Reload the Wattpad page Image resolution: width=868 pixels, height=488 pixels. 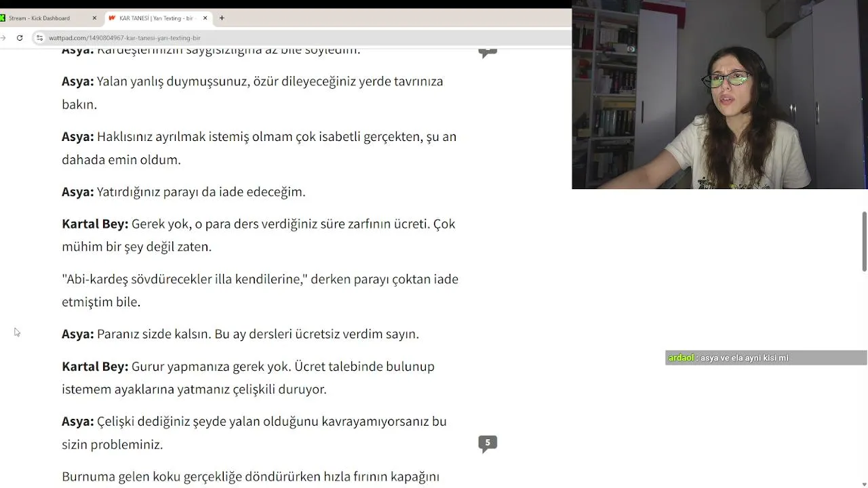[x=20, y=38]
